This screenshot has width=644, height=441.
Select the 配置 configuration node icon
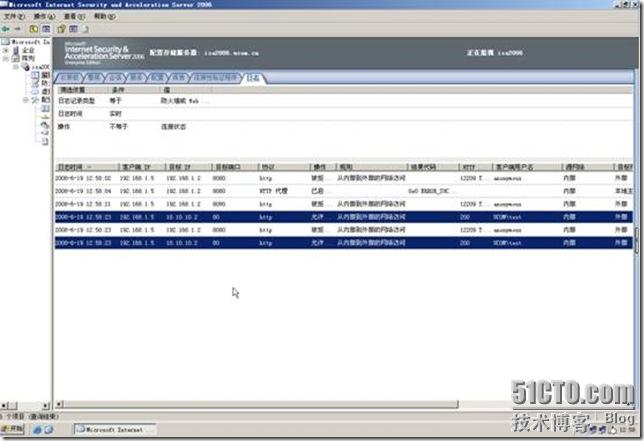tap(36, 100)
